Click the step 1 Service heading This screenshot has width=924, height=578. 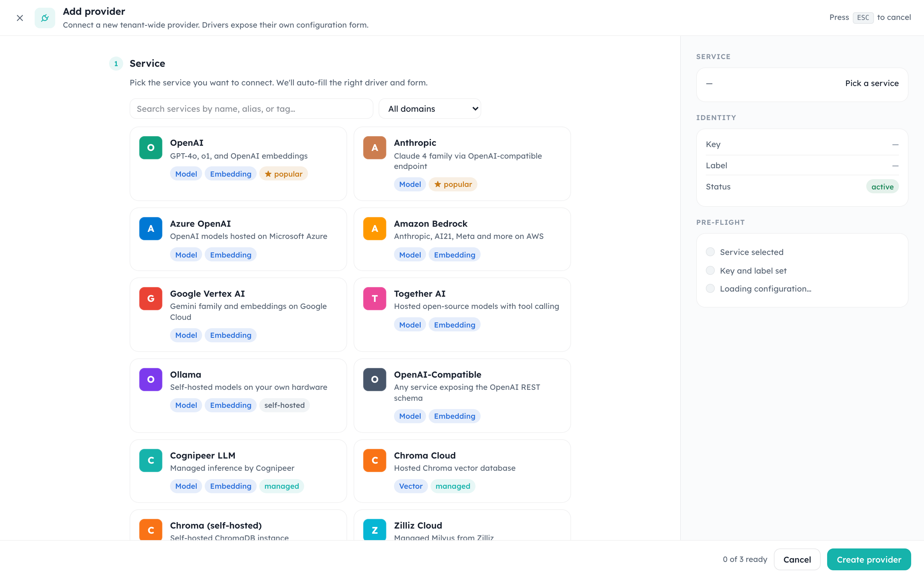tap(147, 64)
